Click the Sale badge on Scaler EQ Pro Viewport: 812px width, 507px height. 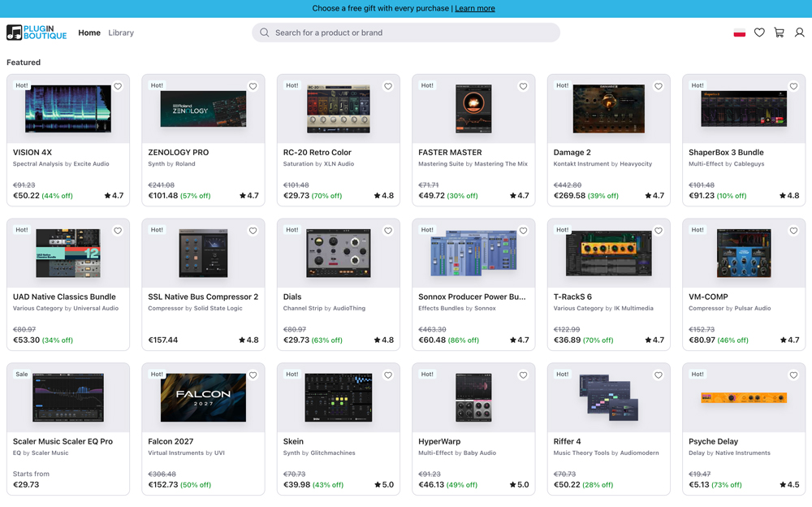(22, 375)
